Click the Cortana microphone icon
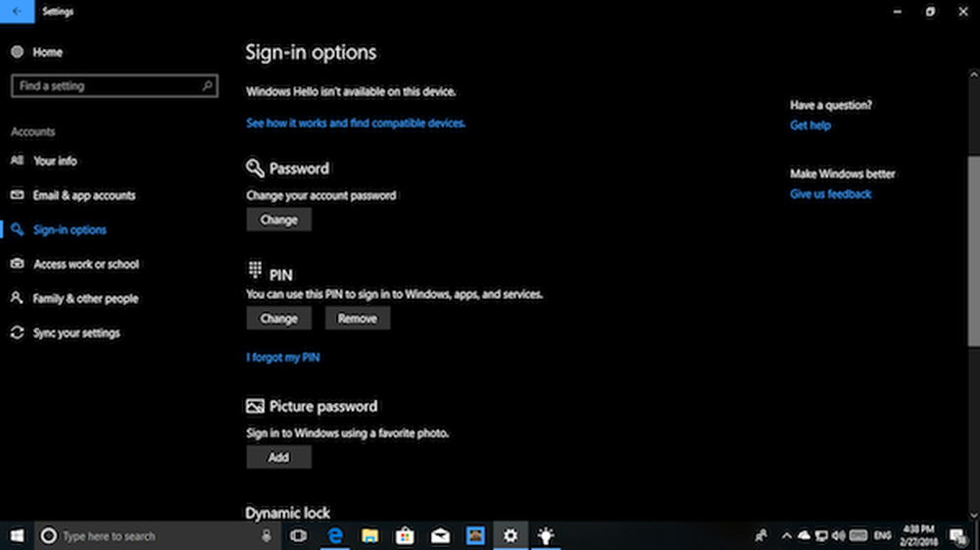The width and height of the screenshot is (980, 550). 267,536
